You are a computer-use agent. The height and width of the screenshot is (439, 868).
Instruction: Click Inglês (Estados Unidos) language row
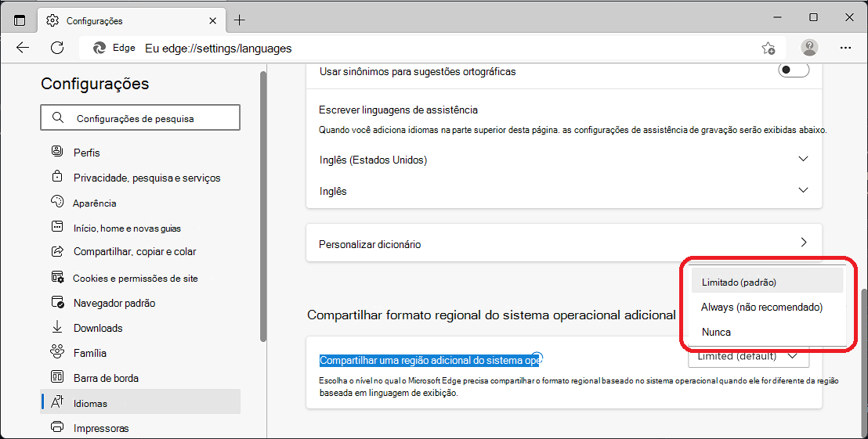click(564, 160)
